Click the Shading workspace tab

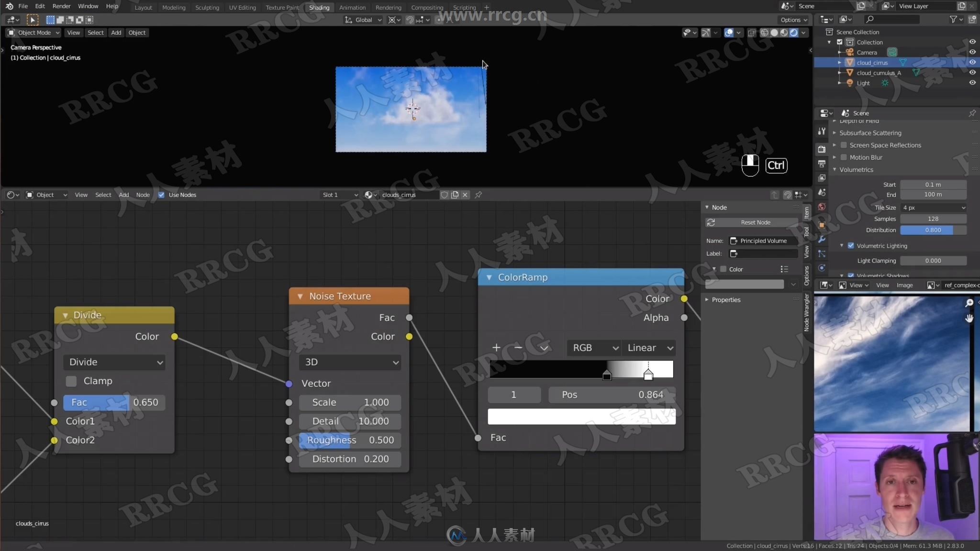point(319,7)
